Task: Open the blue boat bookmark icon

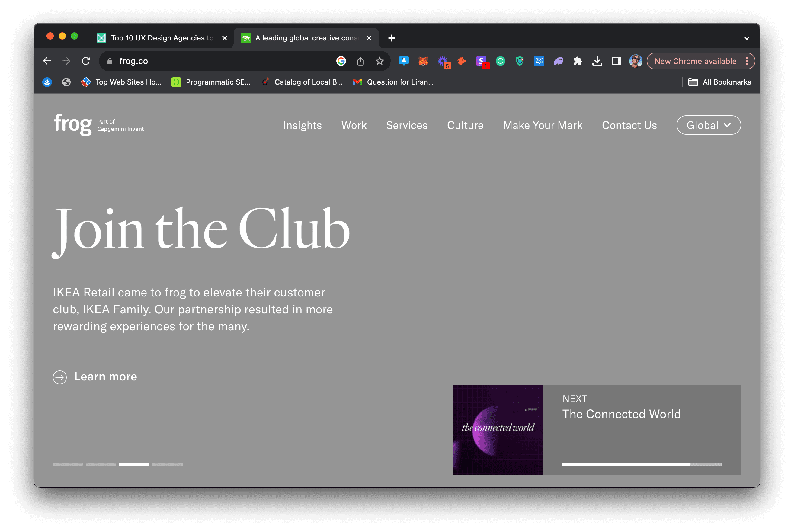Action: (x=47, y=82)
